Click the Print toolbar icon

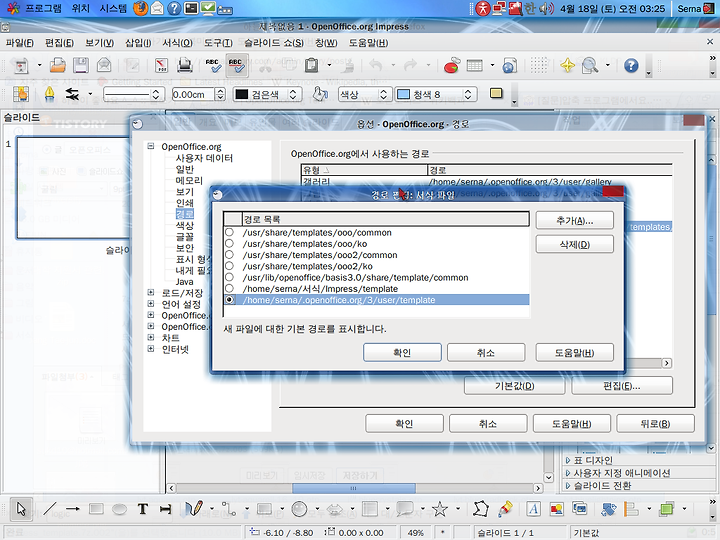185,66
